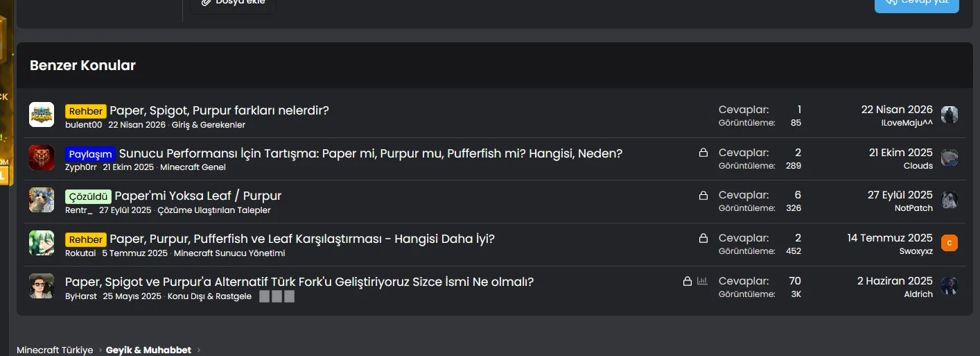The height and width of the screenshot is (356, 980).
Task: Click poll chart icon on Türk Fork thread
Action: [703, 281]
